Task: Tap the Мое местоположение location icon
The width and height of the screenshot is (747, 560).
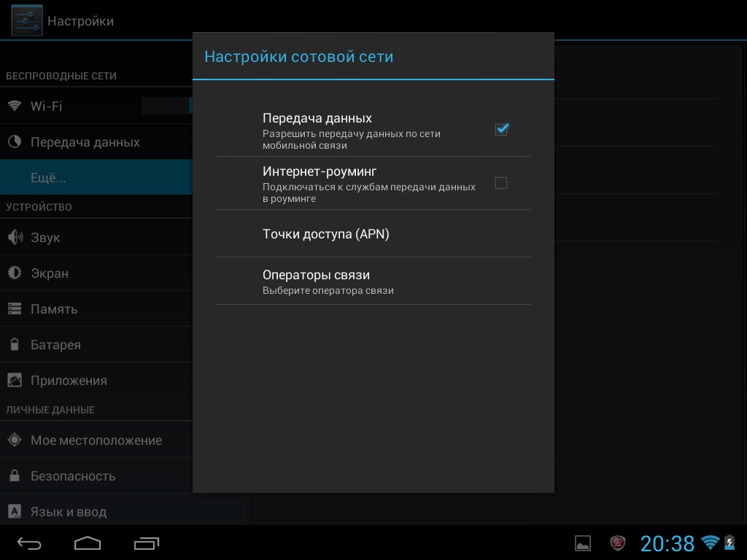Action: 15,440
